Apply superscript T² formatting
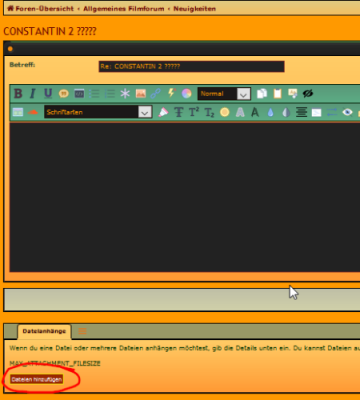 pyautogui.click(x=194, y=112)
